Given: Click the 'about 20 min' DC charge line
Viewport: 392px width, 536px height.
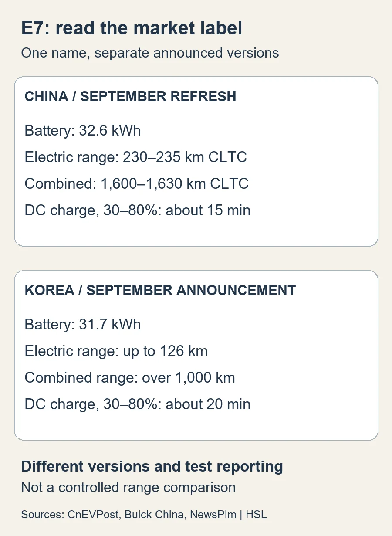Looking at the screenshot, I should (x=137, y=404).
